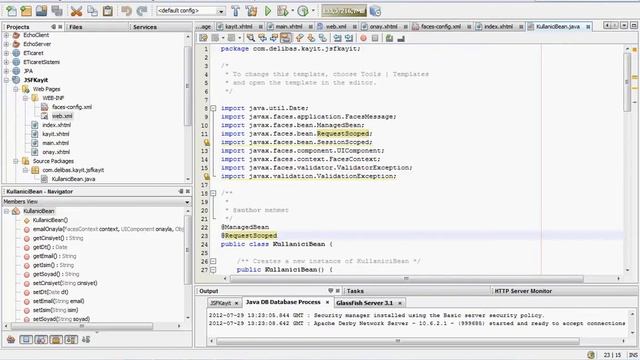Collapse constructor fold at line 27
Image resolution: width=640 pixels, height=360 pixels.
(x=213, y=270)
